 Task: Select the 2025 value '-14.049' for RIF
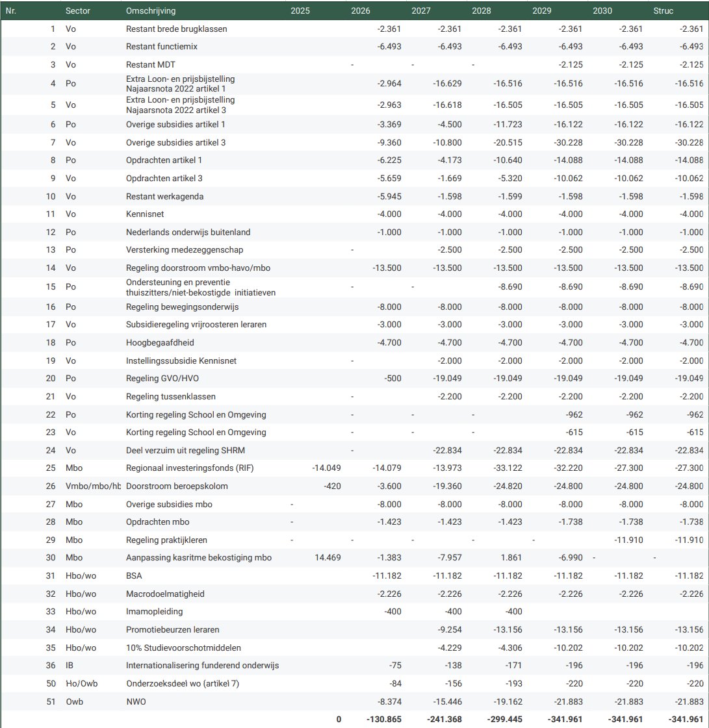326,468
